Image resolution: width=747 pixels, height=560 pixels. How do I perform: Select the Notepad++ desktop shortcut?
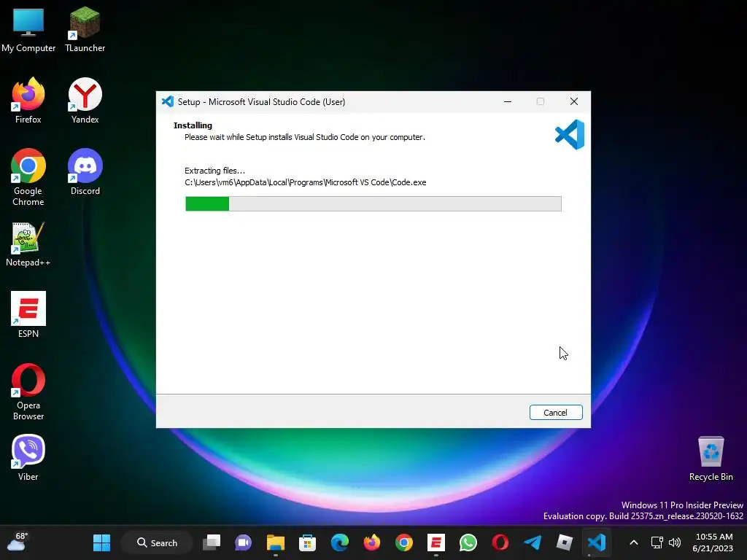click(28, 244)
